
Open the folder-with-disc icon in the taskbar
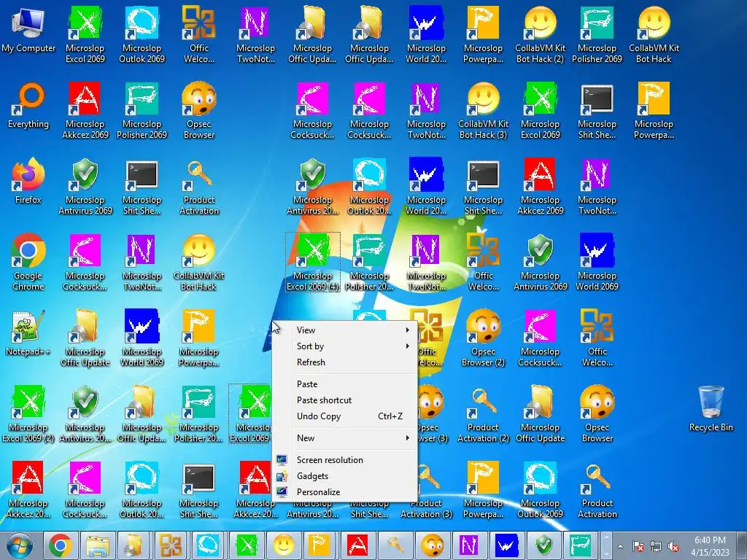135,545
